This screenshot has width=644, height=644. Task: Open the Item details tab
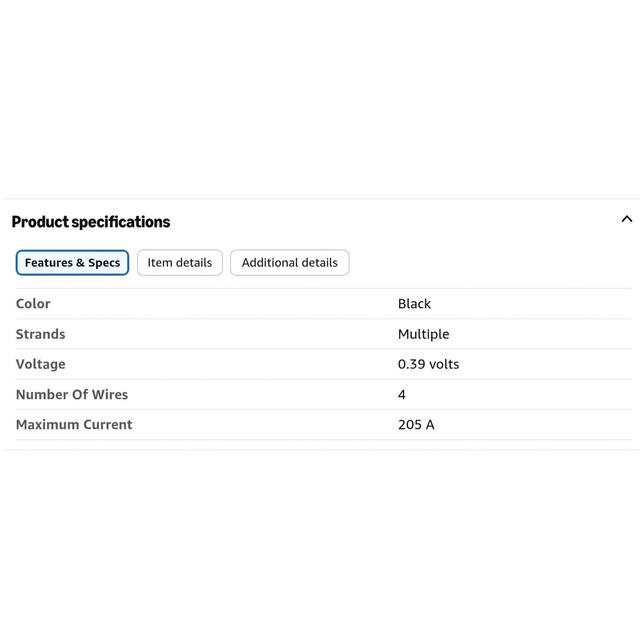(180, 263)
